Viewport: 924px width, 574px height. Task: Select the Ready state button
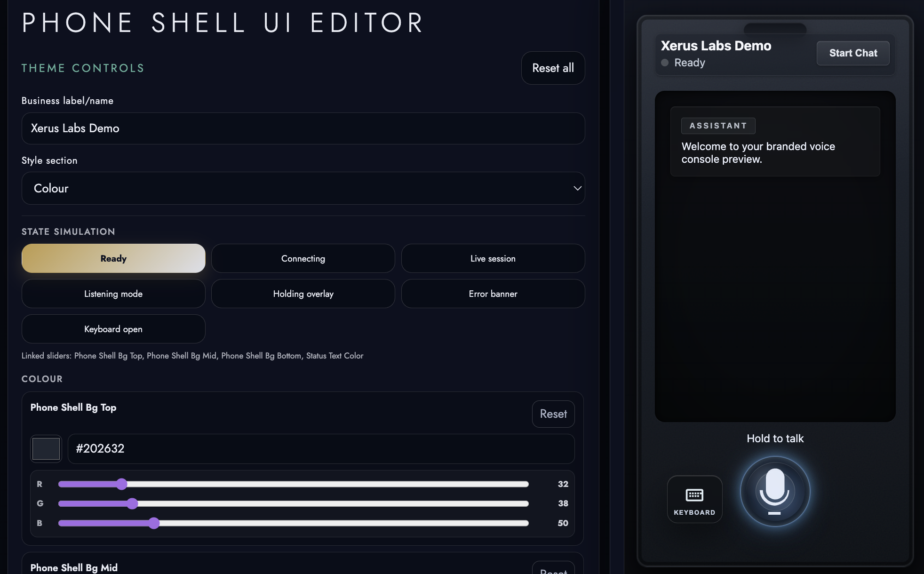coord(113,258)
